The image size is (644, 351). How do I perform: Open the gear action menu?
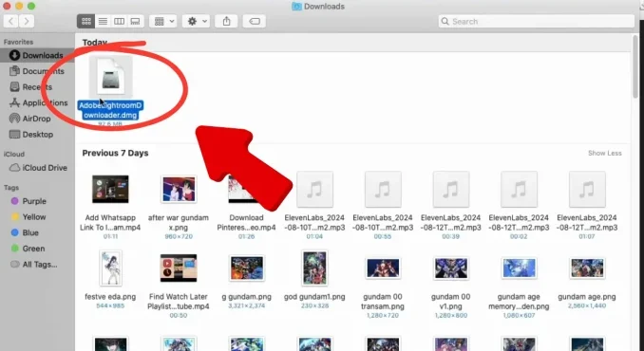[197, 21]
